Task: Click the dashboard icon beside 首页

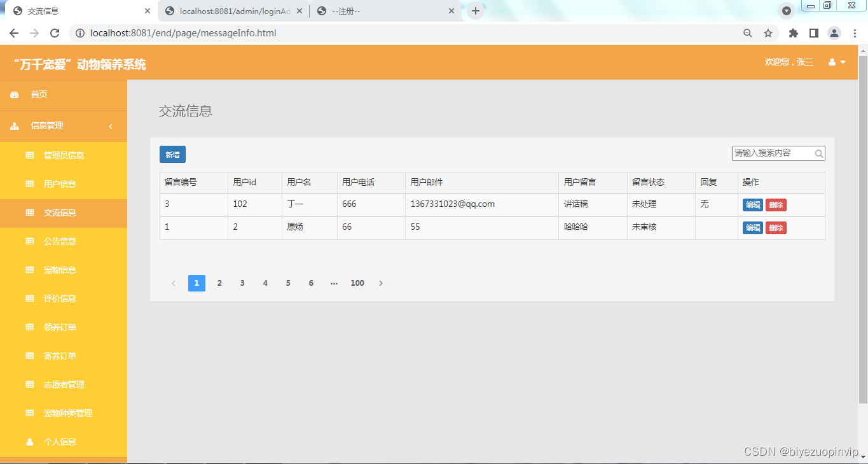Action: pyautogui.click(x=15, y=95)
